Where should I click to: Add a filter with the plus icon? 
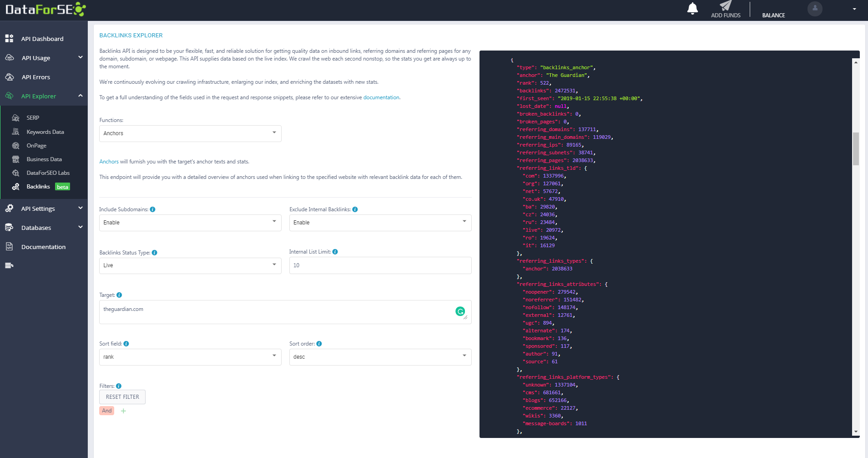tap(123, 411)
